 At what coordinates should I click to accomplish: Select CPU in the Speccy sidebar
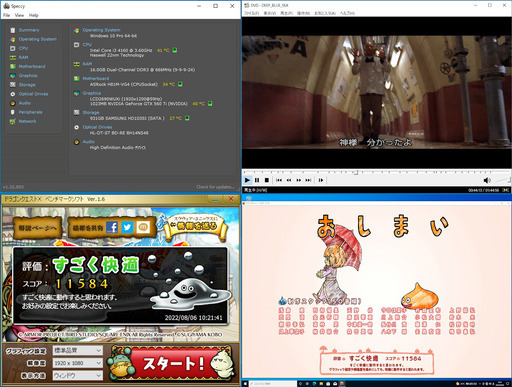23,48
